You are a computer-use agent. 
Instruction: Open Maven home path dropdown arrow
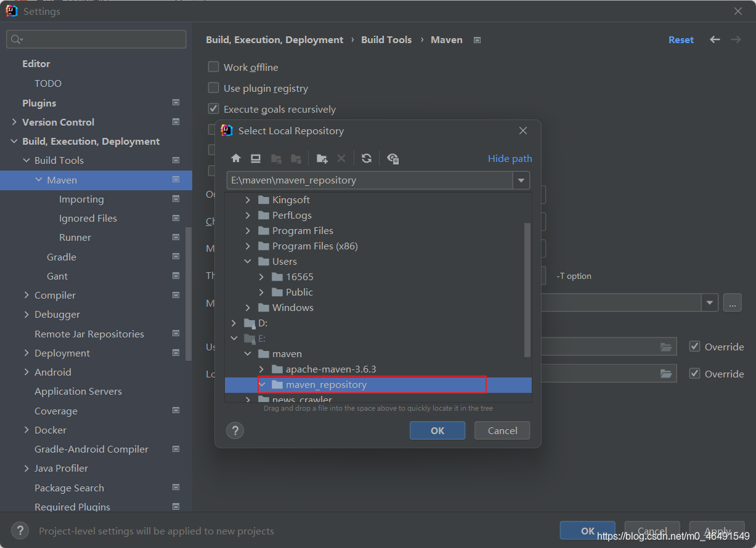710,303
